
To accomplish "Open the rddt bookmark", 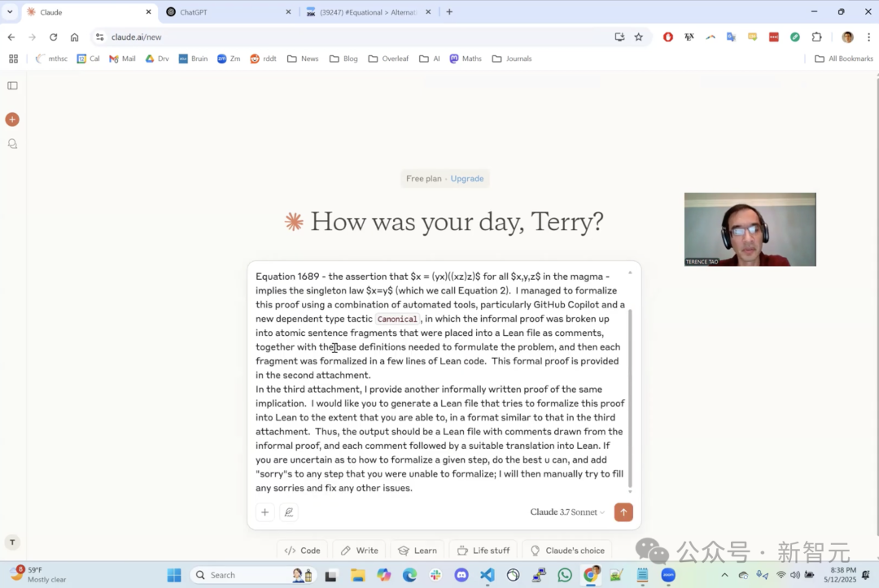I will (263, 59).
